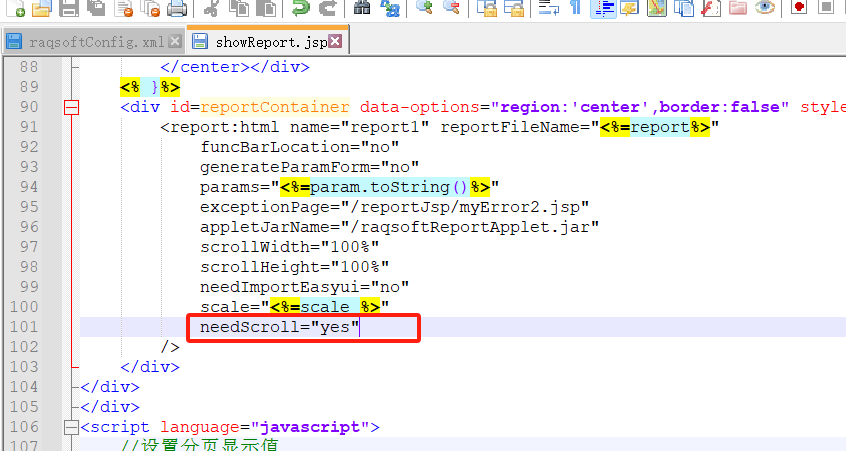Image resolution: width=846 pixels, height=451 pixels.
Task: Redo the last undone edit
Action: coord(328,8)
